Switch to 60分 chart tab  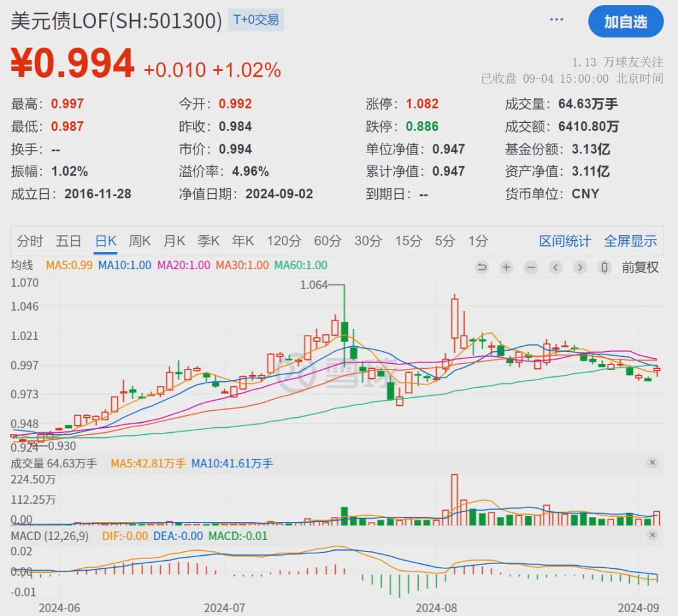pos(328,241)
